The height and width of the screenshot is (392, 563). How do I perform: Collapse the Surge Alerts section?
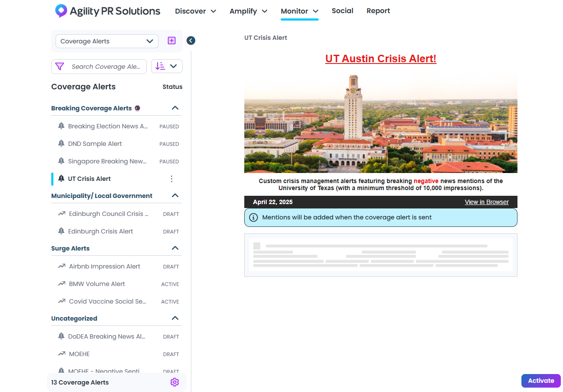175,248
